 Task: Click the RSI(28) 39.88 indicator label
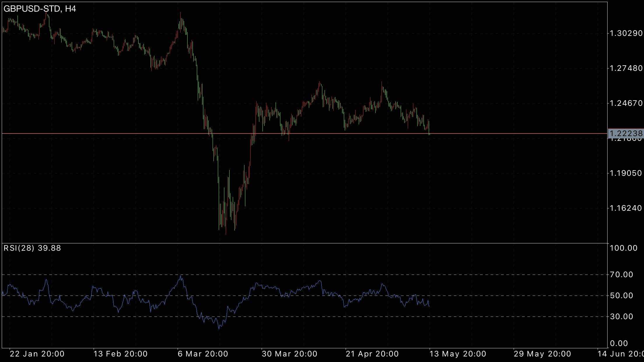click(x=32, y=248)
